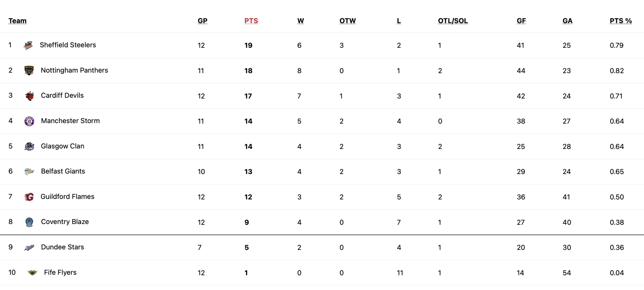This screenshot has width=644, height=290.
Task: Click the Belfast Giants team logo
Action: pos(29,172)
